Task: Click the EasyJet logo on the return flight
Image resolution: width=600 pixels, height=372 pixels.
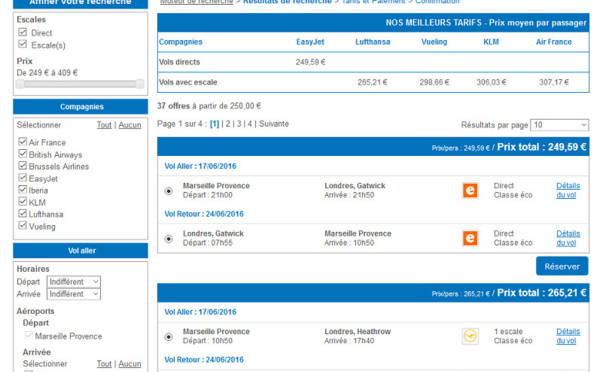Action: [x=470, y=238]
